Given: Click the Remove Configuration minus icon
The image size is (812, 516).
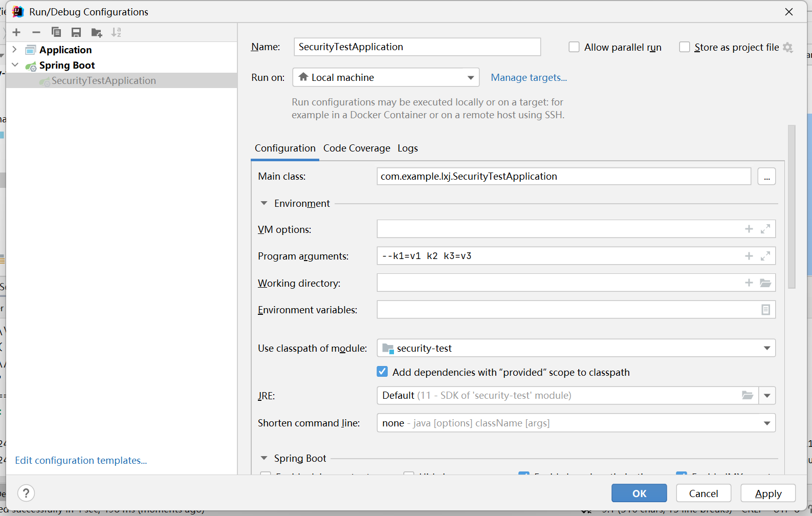Looking at the screenshot, I should (x=36, y=32).
